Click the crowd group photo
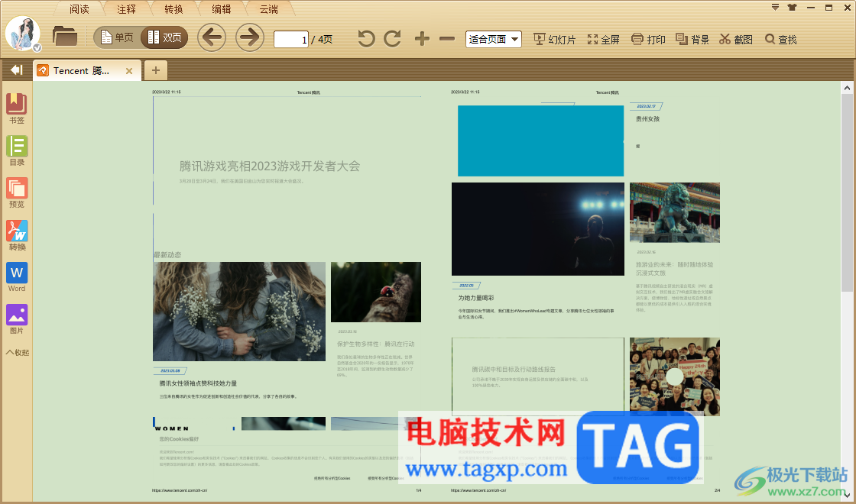This screenshot has width=856, height=504. (675, 377)
